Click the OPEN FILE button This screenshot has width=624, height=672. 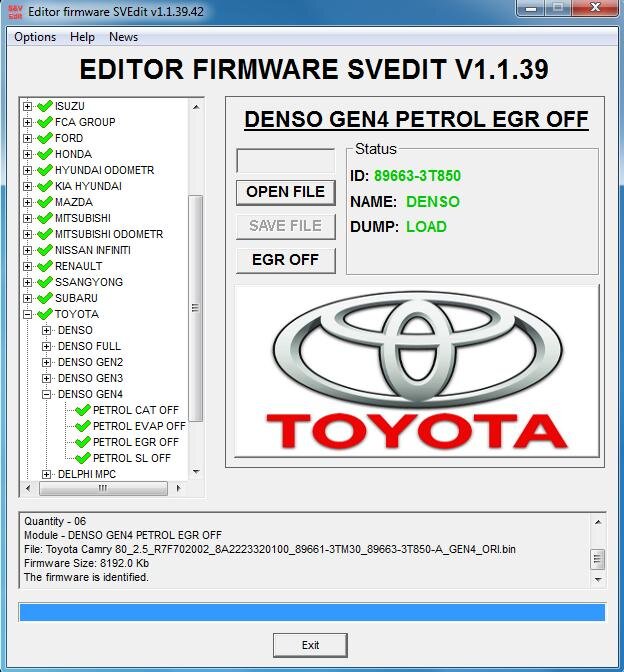[x=285, y=192]
